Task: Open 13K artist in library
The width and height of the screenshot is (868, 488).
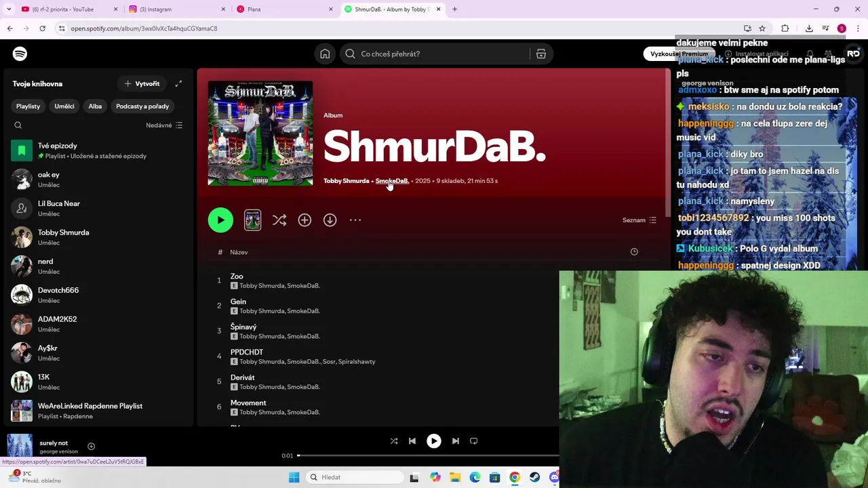Action: click(x=98, y=382)
